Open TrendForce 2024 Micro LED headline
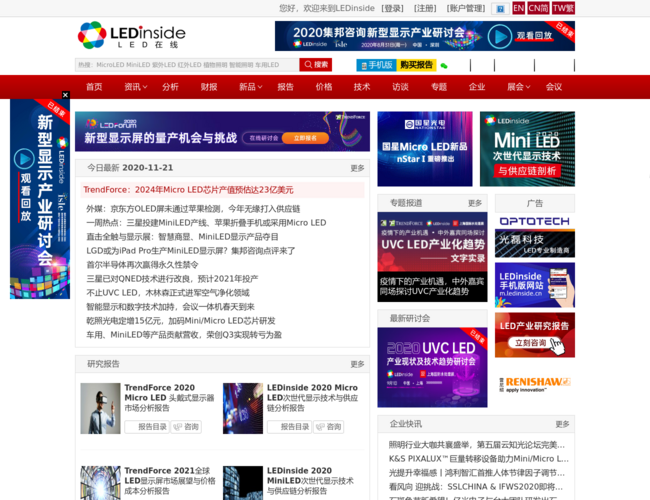This screenshot has width=650, height=500. point(188,190)
